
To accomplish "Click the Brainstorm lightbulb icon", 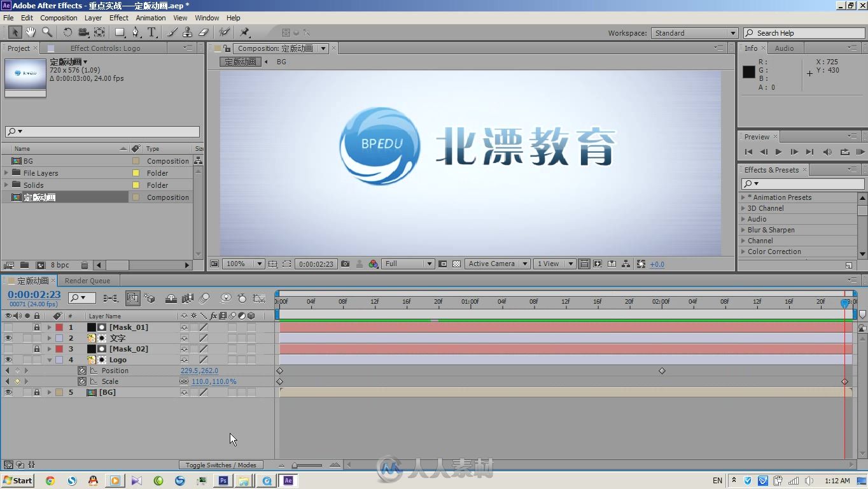I will 225,298.
